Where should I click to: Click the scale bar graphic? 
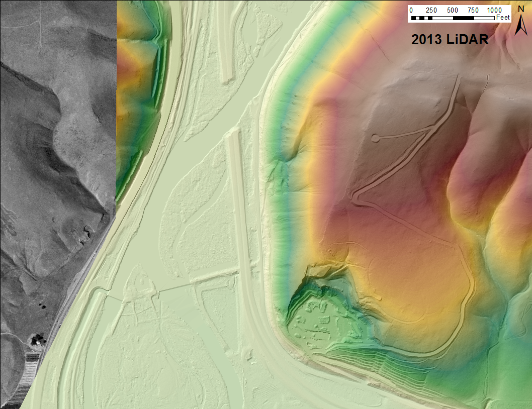(x=453, y=18)
